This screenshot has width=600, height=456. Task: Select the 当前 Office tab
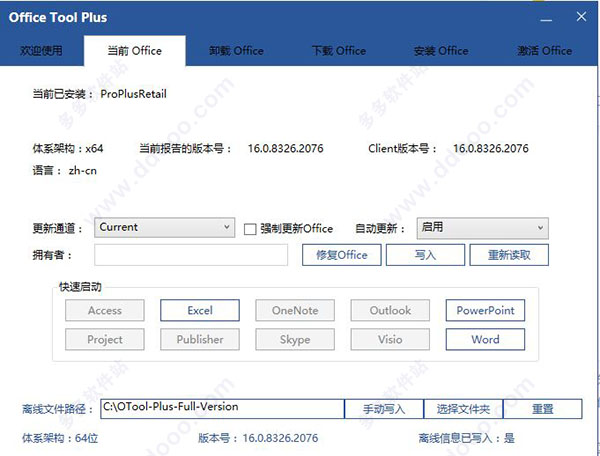pyautogui.click(x=135, y=50)
